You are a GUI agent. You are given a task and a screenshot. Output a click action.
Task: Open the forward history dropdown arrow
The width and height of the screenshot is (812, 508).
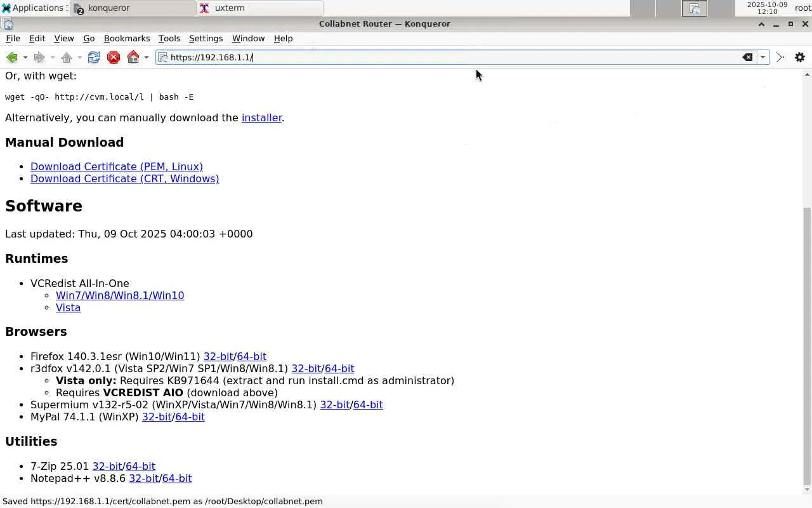[x=52, y=58]
